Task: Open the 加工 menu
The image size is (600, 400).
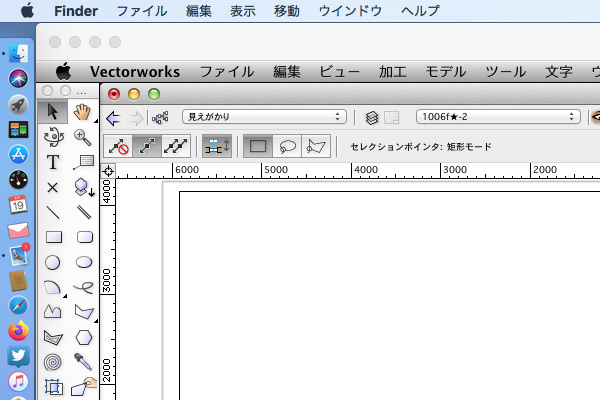Action: [393, 72]
